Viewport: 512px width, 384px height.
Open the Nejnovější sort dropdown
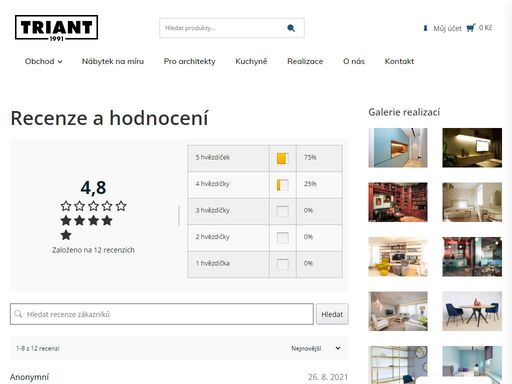pyautogui.click(x=316, y=348)
